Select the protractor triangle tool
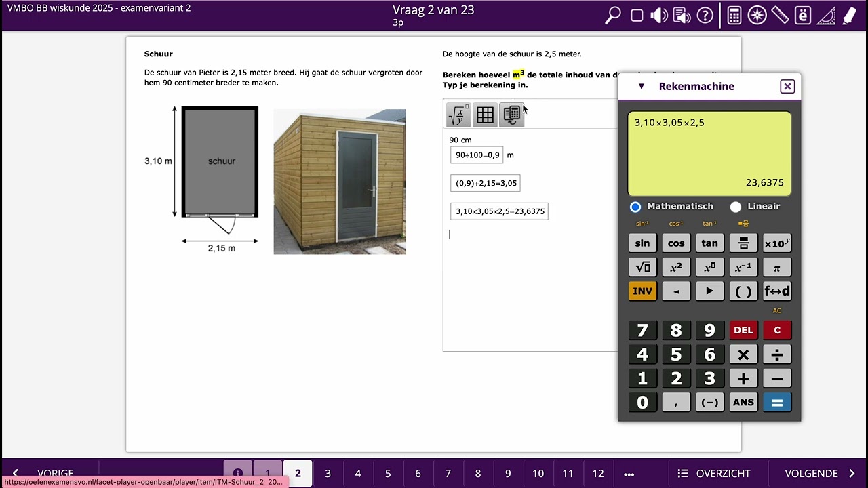 pyautogui.click(x=826, y=16)
